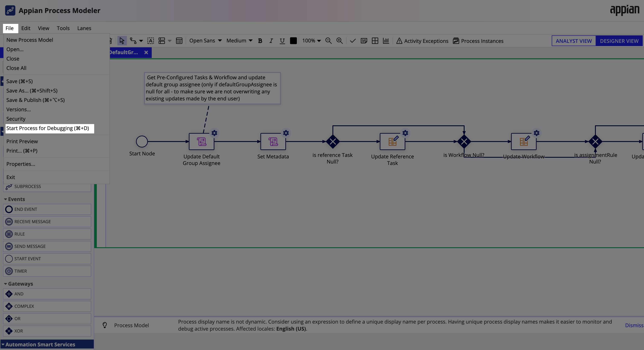The width and height of the screenshot is (644, 350).
Task: Collapse Automation Smart Services section
Action: [x=3, y=344]
